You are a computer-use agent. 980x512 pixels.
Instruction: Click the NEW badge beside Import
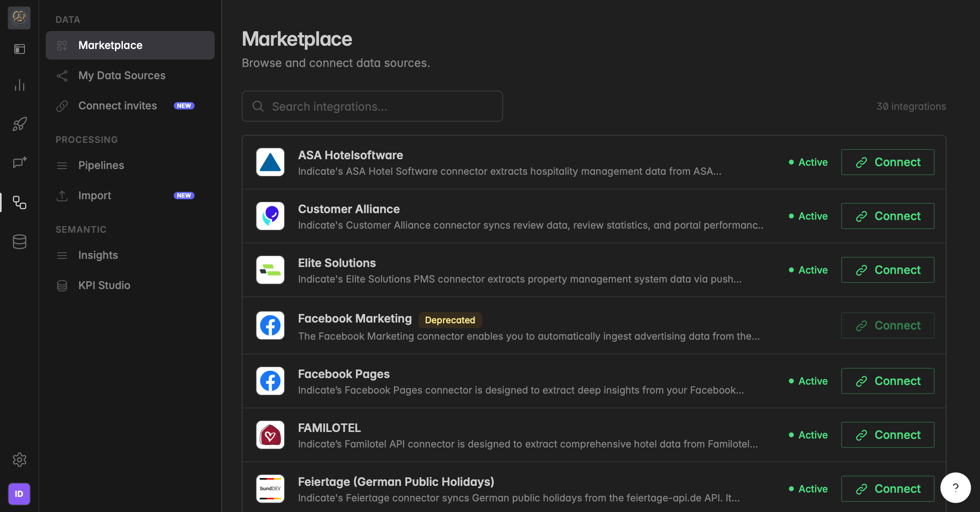[x=184, y=196]
